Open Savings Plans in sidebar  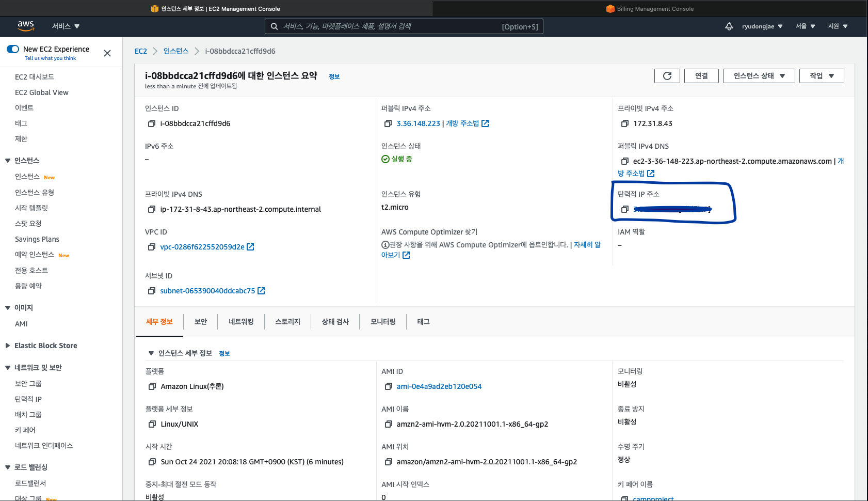coord(37,239)
